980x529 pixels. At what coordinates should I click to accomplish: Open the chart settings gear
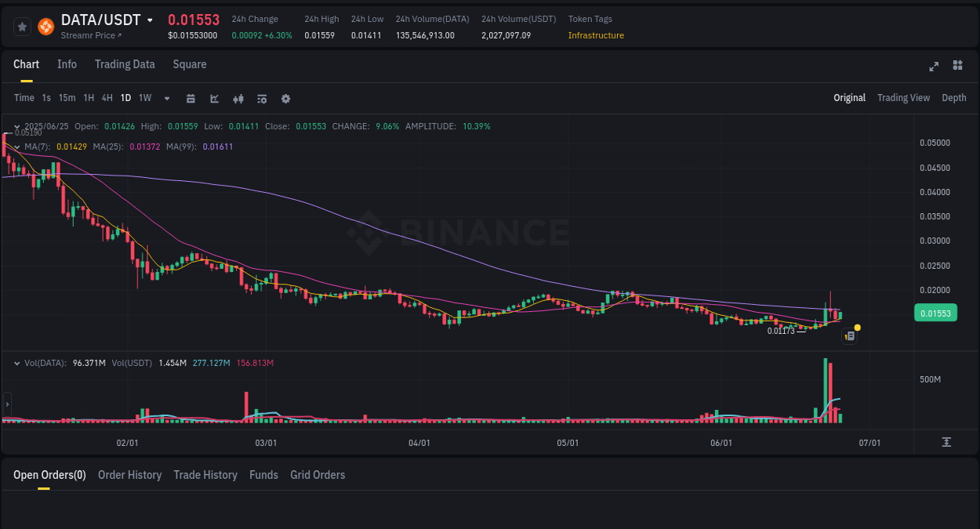(x=285, y=99)
